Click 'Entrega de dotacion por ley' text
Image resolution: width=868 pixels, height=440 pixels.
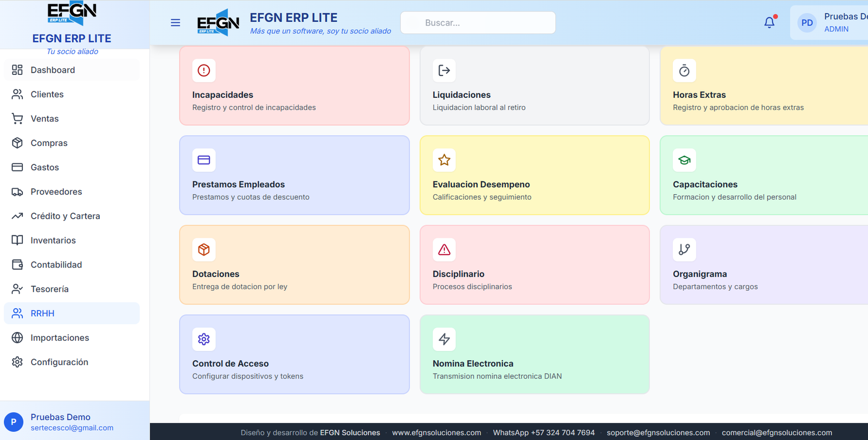point(240,286)
